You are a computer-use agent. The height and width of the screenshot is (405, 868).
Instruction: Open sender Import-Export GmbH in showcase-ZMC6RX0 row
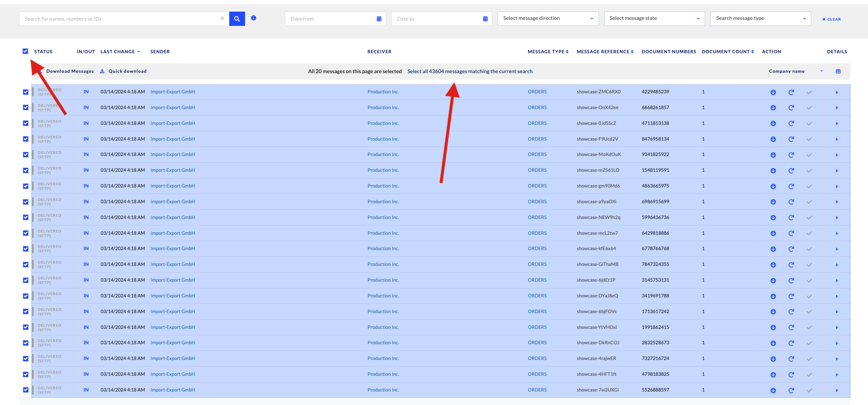click(173, 92)
